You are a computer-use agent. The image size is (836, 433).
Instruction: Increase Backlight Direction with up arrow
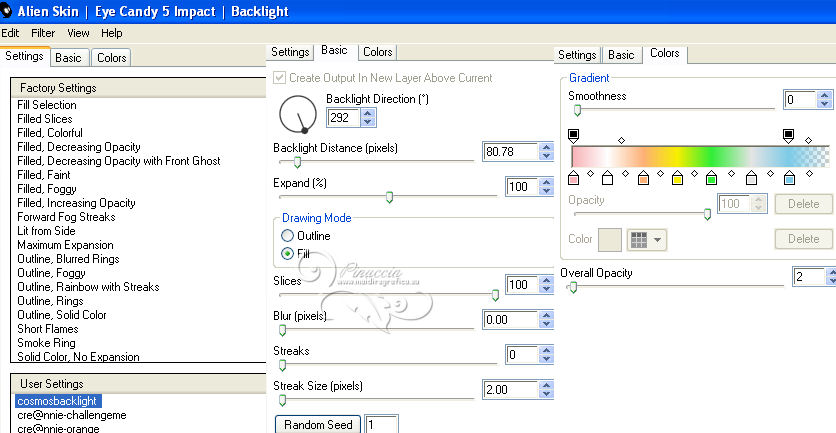[x=367, y=113]
